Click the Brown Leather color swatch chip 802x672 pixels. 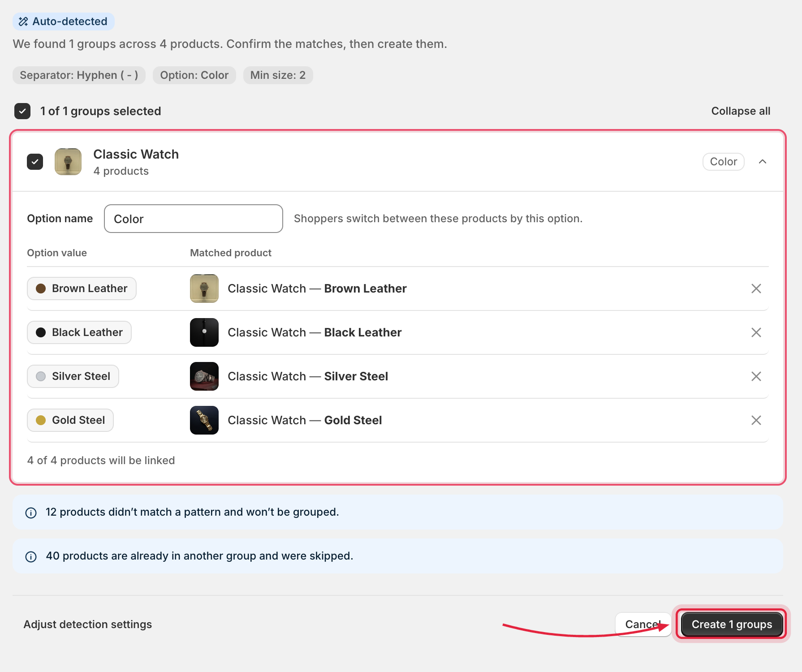[x=82, y=289]
